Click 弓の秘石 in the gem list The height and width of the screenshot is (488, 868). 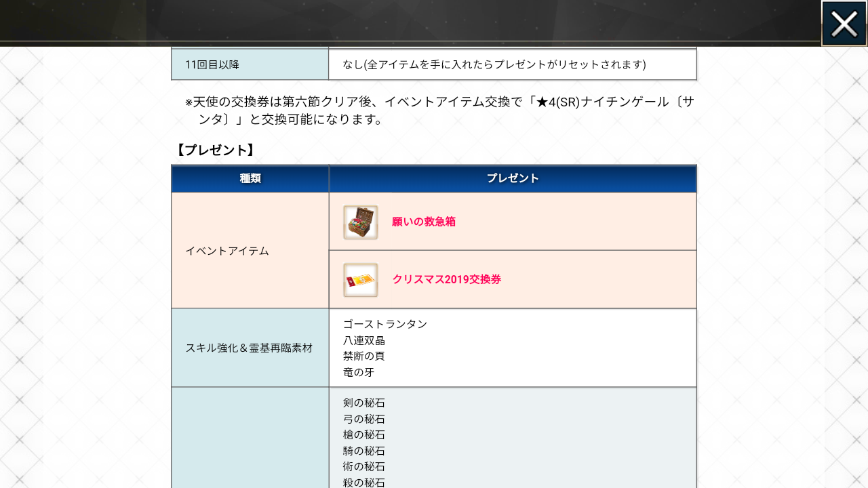363,419
